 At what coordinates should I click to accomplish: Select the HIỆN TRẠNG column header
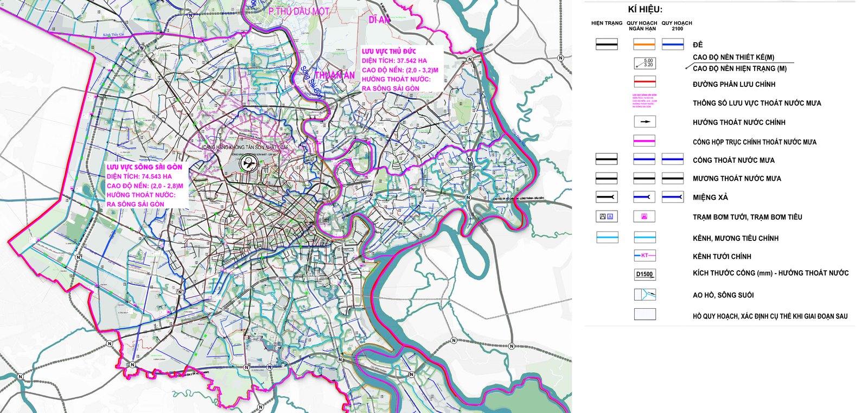pyautogui.click(x=607, y=23)
